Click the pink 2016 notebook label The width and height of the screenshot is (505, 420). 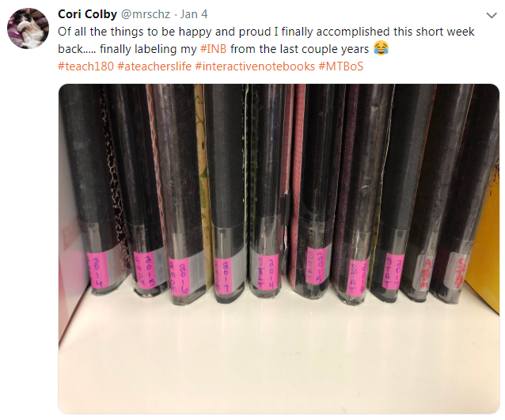[179, 276]
